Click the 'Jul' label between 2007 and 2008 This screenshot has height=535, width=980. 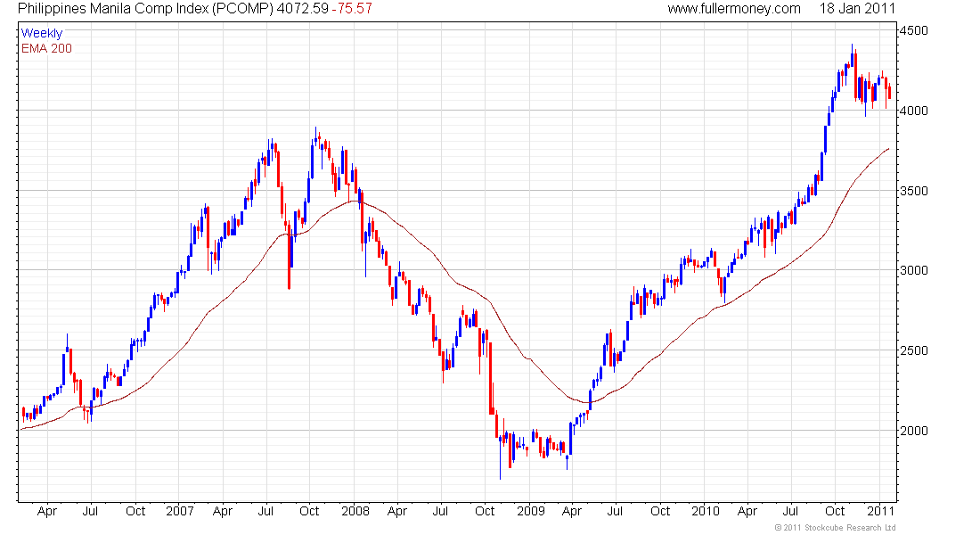coord(265,511)
